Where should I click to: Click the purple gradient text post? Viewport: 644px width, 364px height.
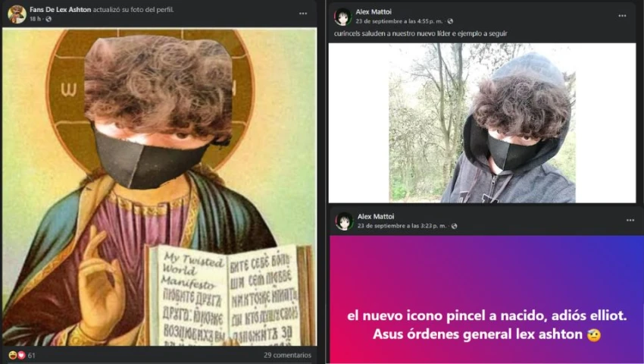486,299
